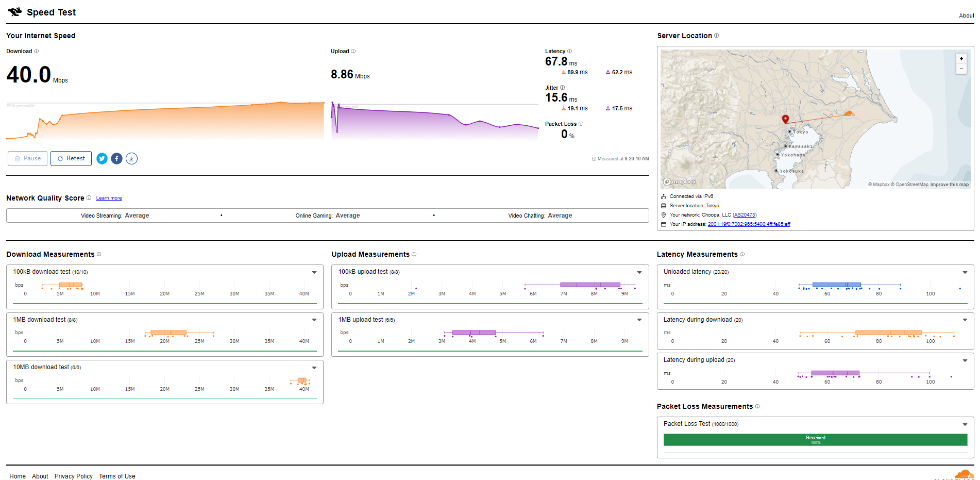The width and height of the screenshot is (980, 480).
Task: Toggle Packet Loss Test details arrow
Action: tap(965, 424)
